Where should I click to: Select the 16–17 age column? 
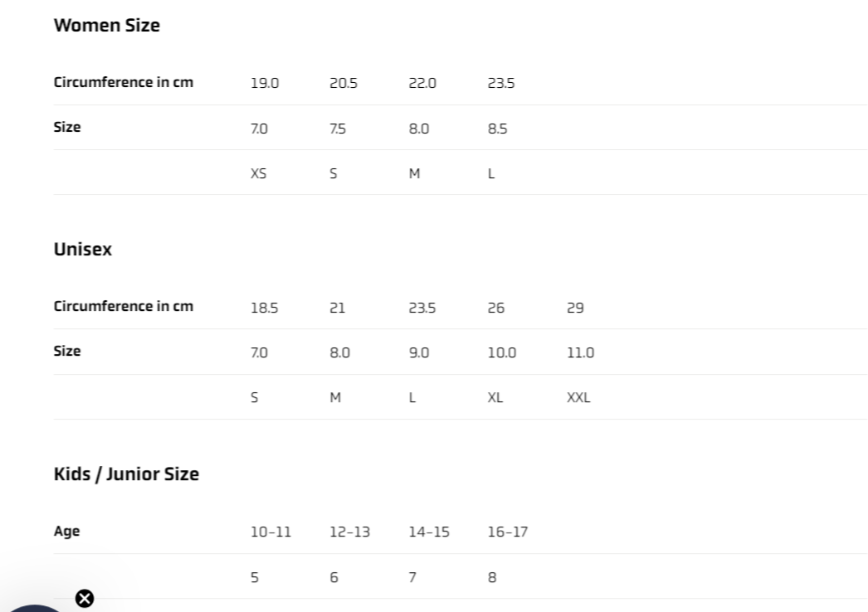507,532
